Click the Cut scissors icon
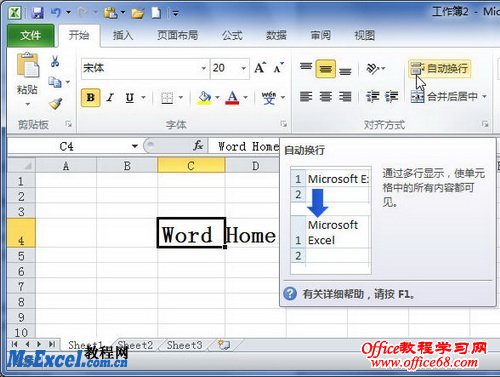The image size is (500, 377). coord(55,61)
